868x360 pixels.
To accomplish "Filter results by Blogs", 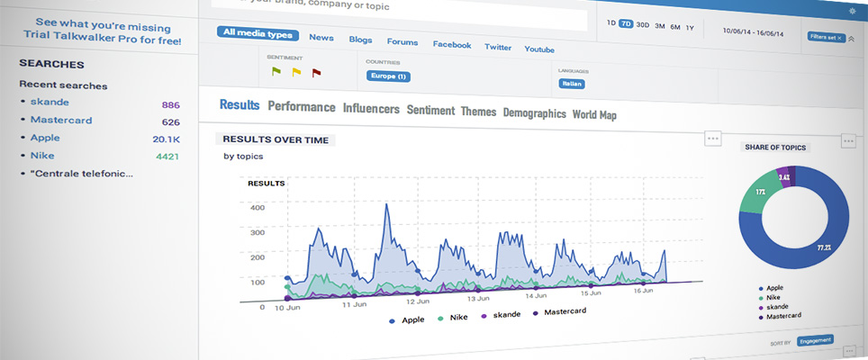I will (x=360, y=40).
